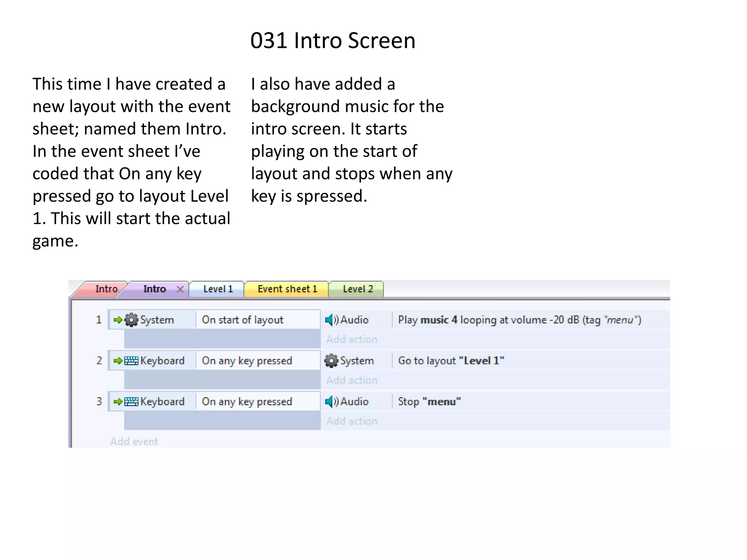The height and width of the screenshot is (560, 747).
Task: Select the 'On start of layout' condition
Action: click(243, 320)
